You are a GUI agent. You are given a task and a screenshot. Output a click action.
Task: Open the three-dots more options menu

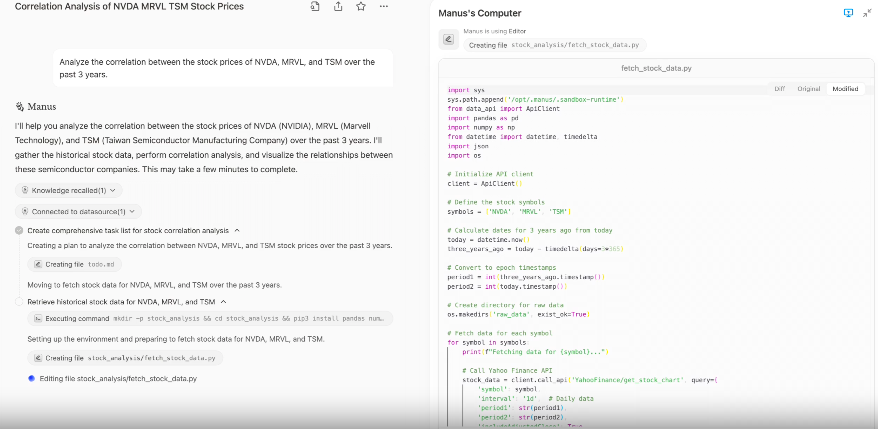tap(384, 7)
